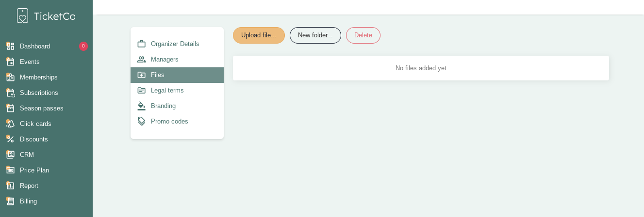Click the Dashboard sidebar icon
Image resolution: width=644 pixels, height=217 pixels.
pos(10,46)
